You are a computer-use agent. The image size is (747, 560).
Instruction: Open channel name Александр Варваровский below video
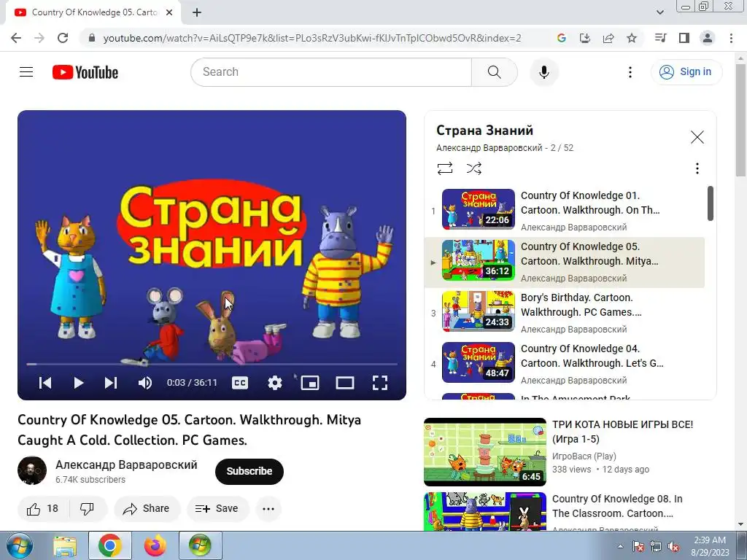click(x=126, y=464)
